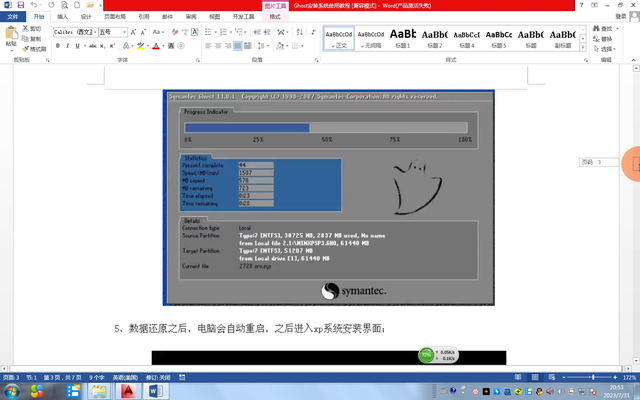Apply the 标题 1 heading style
The width and height of the screenshot is (640, 400).
(x=403, y=38)
